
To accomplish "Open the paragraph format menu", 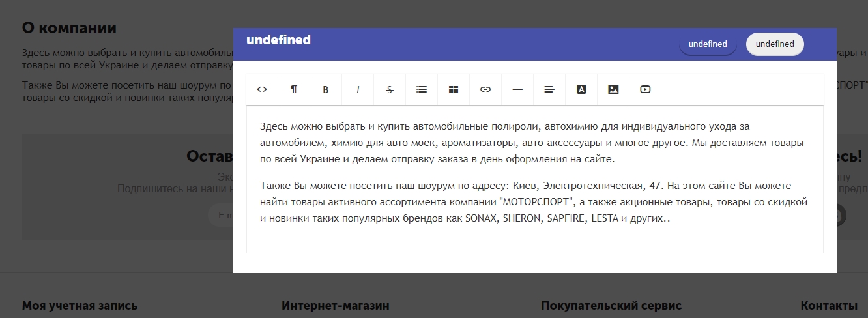I will pos(294,89).
